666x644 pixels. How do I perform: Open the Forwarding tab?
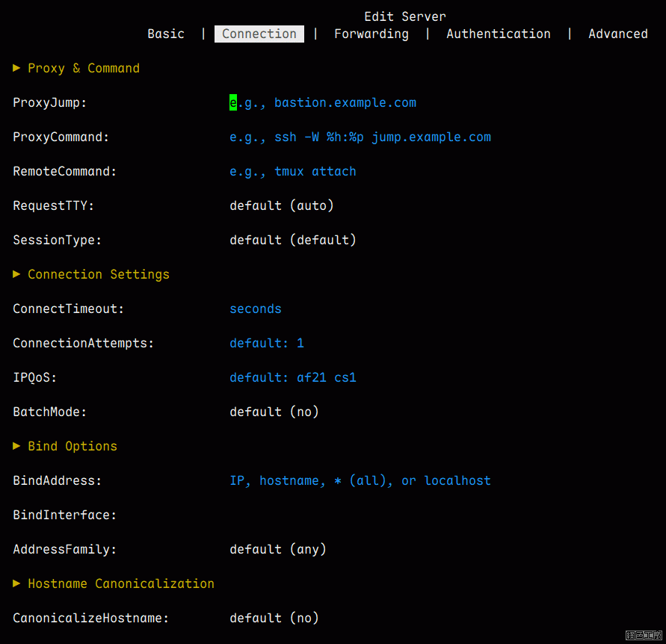[371, 34]
